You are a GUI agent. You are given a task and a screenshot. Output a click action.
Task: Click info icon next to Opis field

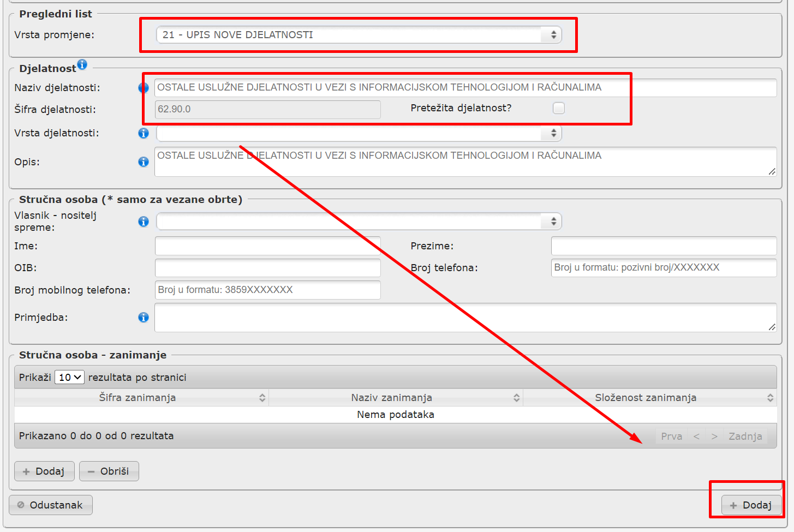[144, 162]
